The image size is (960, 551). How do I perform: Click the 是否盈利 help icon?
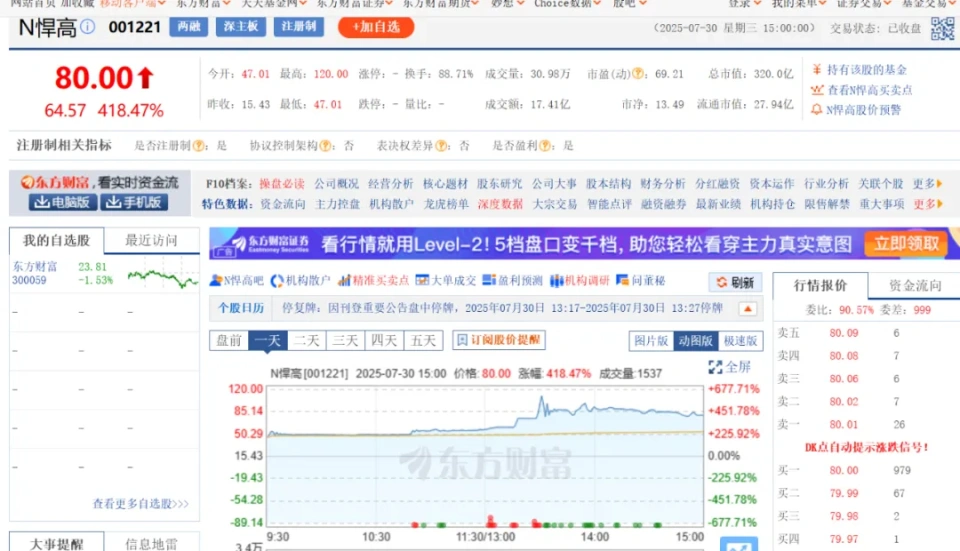point(544,146)
